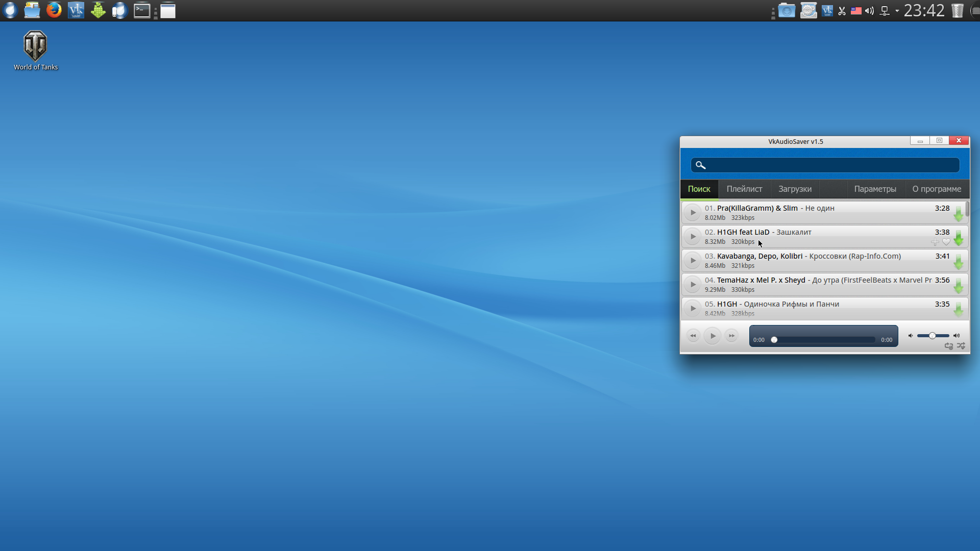Download Kavabanga, Depo, Kolibri track
980x551 pixels.
click(x=959, y=261)
